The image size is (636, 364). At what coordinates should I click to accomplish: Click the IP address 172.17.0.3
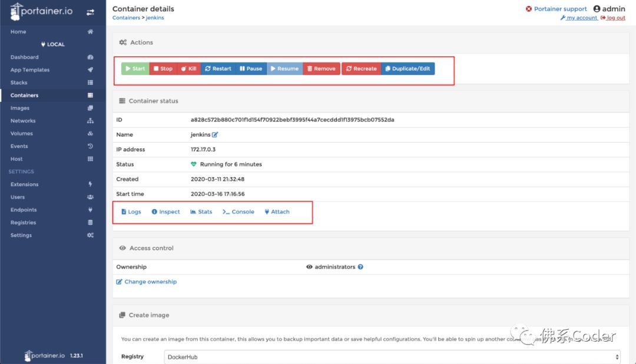point(203,150)
